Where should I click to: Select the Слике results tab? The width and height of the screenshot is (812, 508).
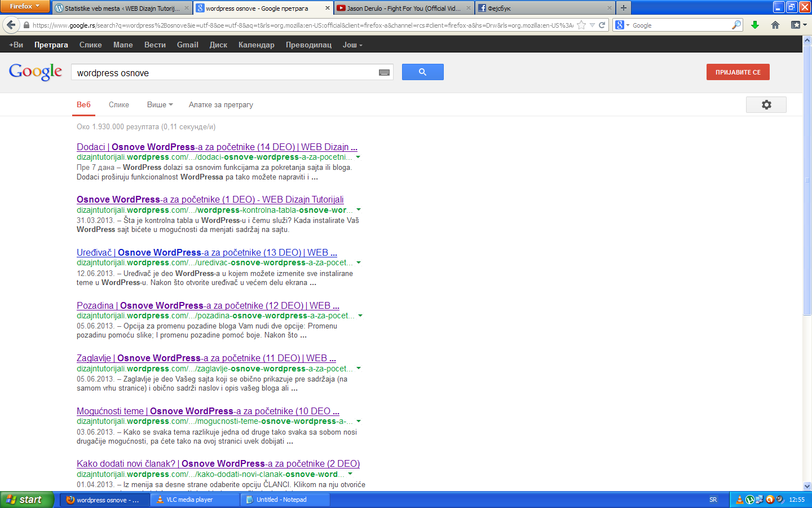point(119,104)
